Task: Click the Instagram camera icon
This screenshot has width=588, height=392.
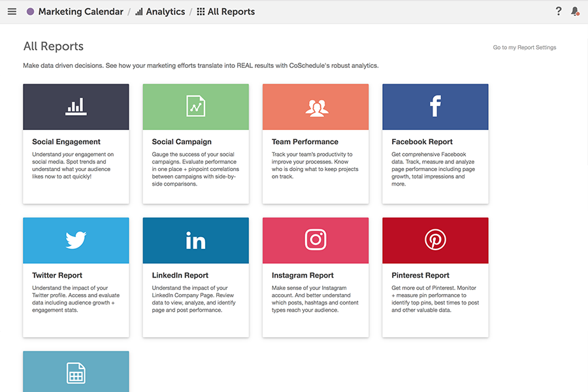Action: tap(316, 239)
